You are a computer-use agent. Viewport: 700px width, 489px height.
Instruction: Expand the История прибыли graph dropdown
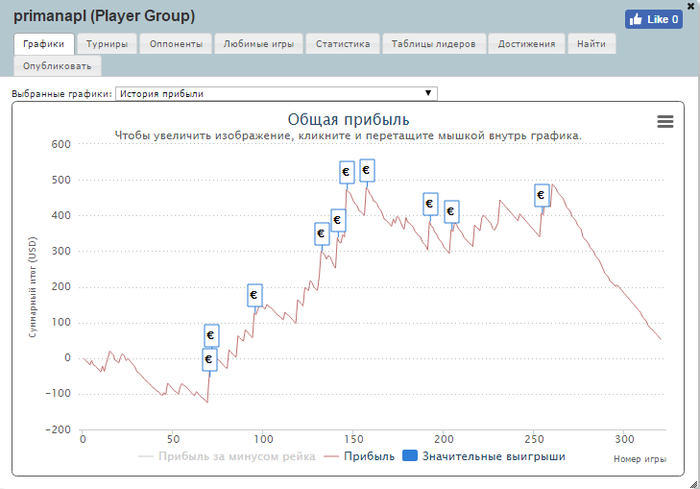pyautogui.click(x=276, y=94)
